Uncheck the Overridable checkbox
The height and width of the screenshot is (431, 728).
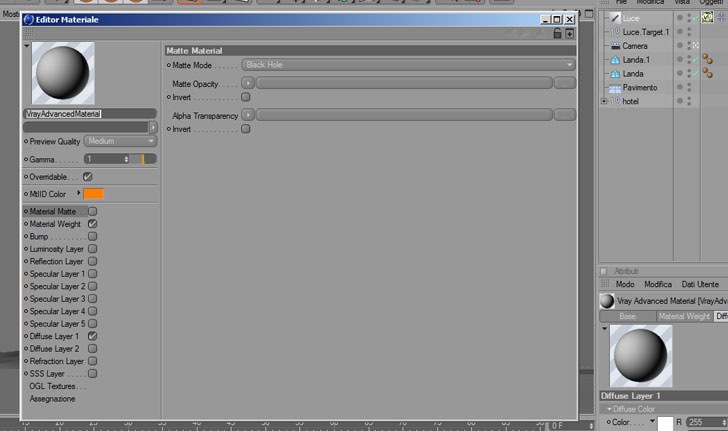(87, 176)
